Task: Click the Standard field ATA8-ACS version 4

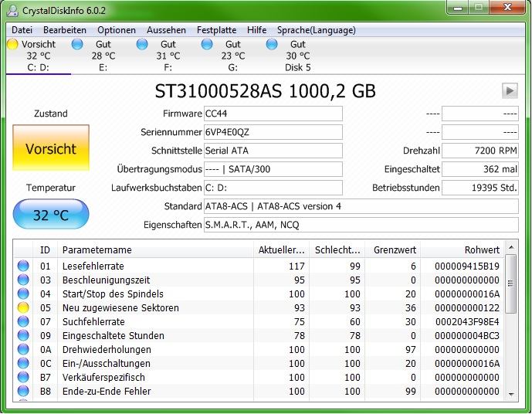Action: point(361,206)
